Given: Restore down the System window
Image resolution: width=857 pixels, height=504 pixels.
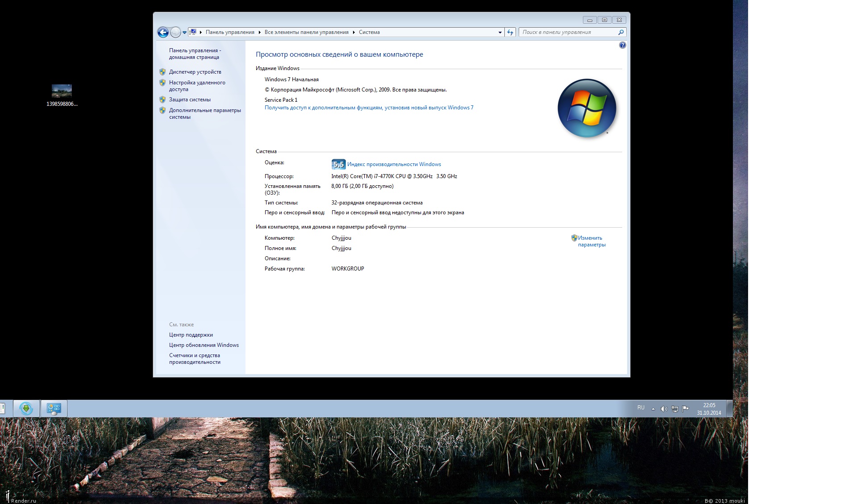Looking at the screenshot, I should [x=604, y=20].
